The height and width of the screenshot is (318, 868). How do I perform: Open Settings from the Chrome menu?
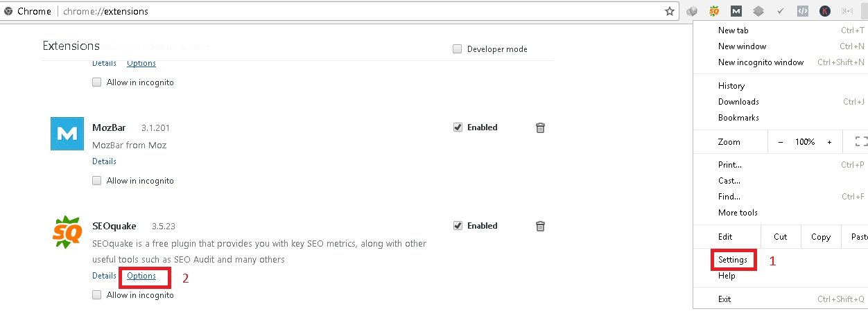click(733, 260)
